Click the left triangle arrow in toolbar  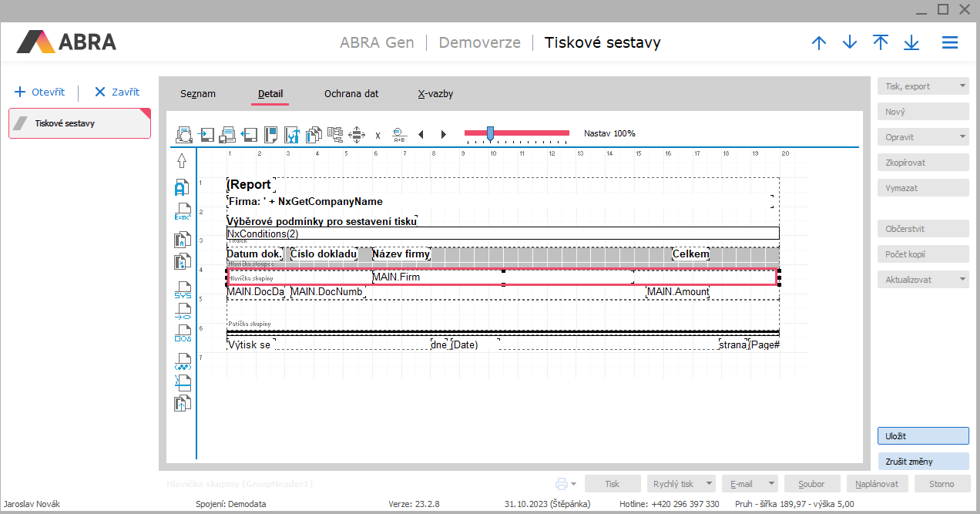(421, 135)
